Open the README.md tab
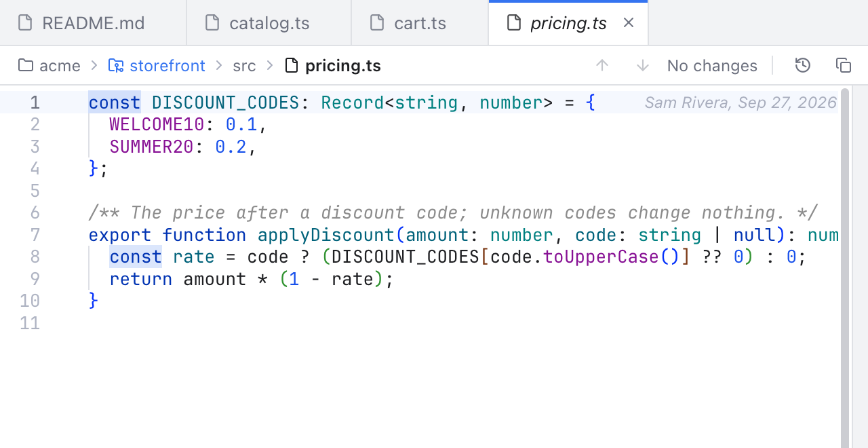 (x=93, y=23)
